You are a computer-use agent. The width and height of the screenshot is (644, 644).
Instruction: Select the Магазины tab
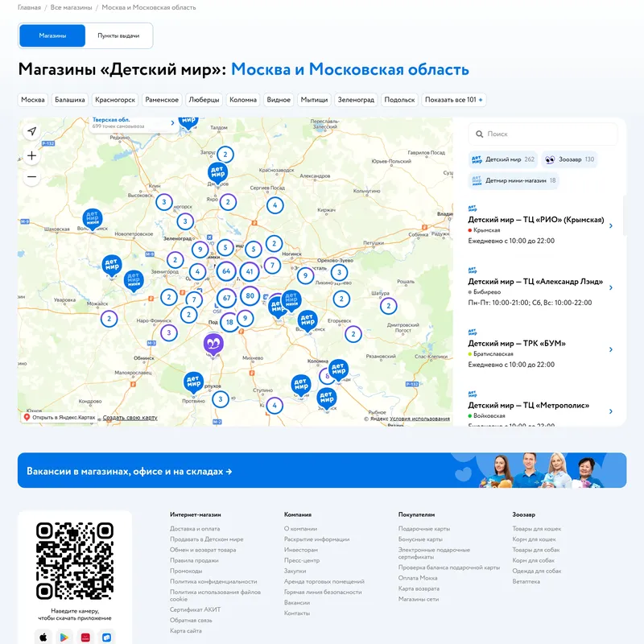pos(52,35)
